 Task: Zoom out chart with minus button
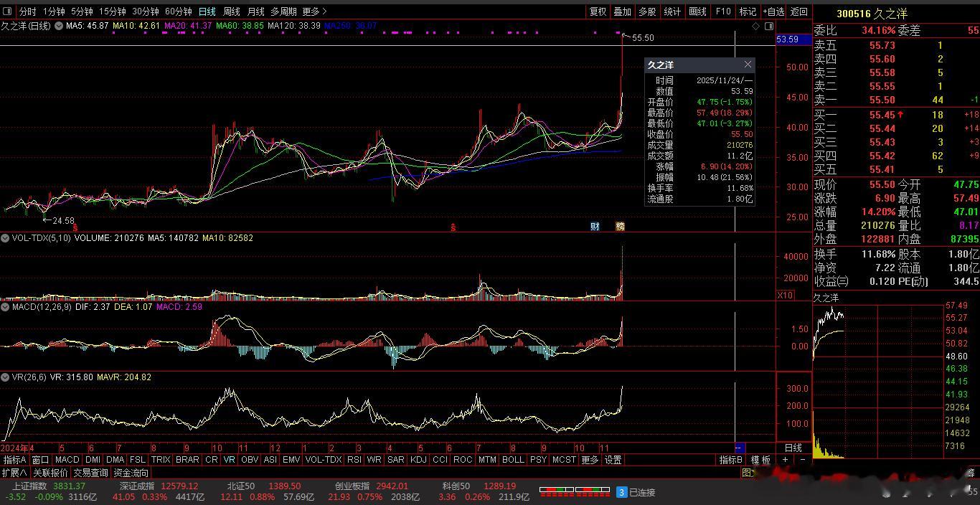click(802, 460)
